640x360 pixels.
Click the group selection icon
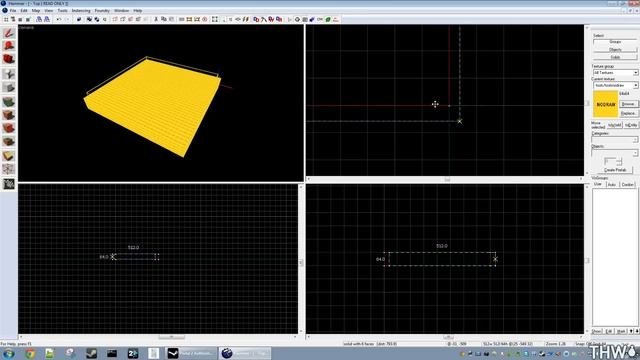(89, 19)
